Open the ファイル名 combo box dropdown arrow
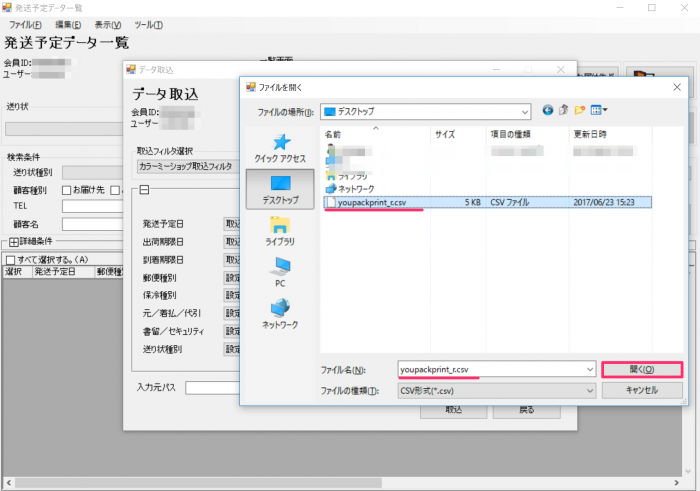The image size is (700, 491). (x=590, y=370)
